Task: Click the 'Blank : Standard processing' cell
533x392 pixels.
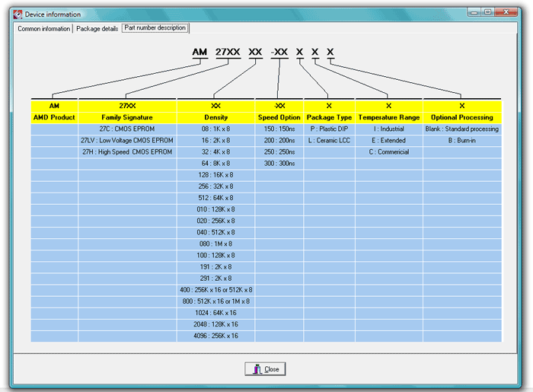Action: (x=462, y=129)
